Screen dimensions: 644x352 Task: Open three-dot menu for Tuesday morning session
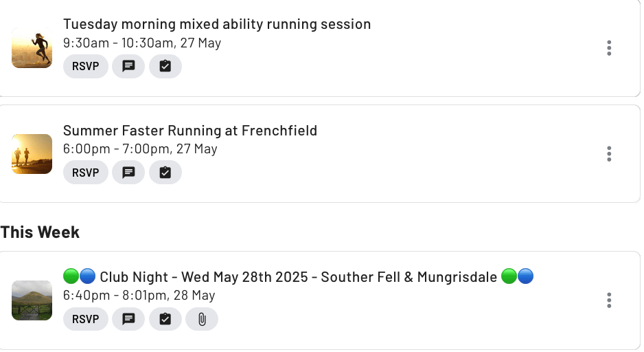coord(609,48)
